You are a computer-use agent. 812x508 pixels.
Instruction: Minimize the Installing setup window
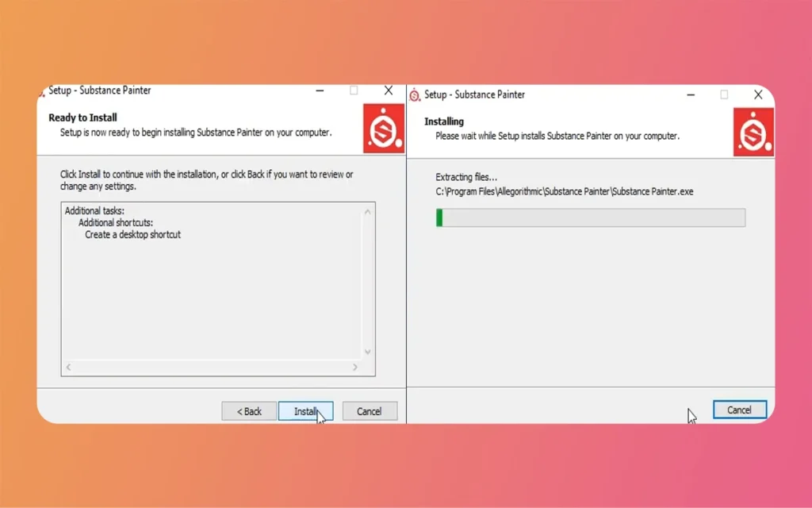point(689,95)
